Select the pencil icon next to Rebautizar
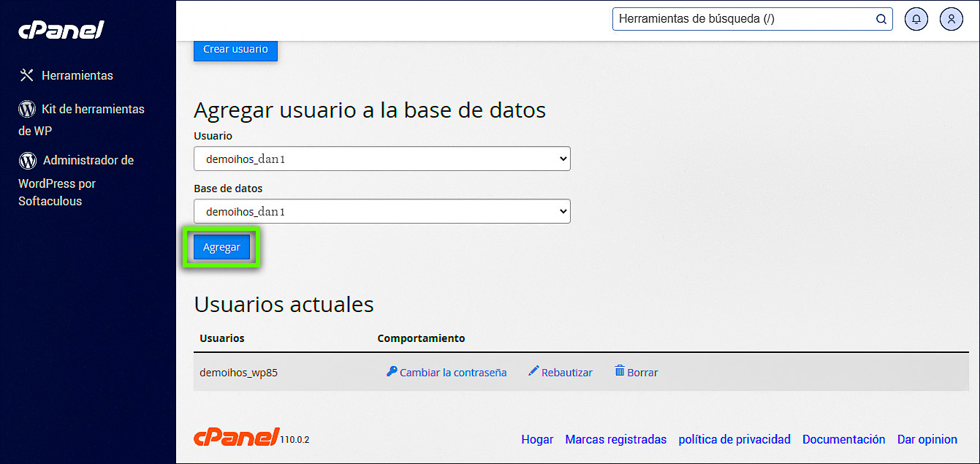980x464 pixels. click(x=533, y=371)
